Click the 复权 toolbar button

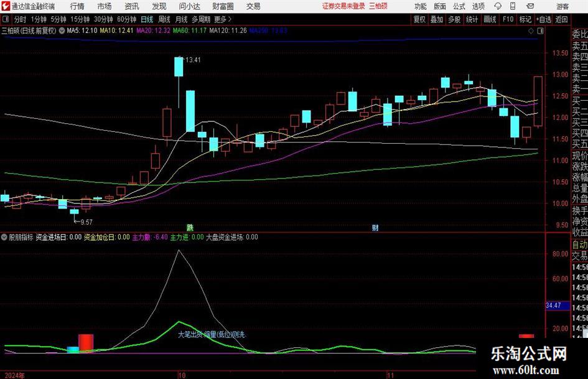click(419, 19)
